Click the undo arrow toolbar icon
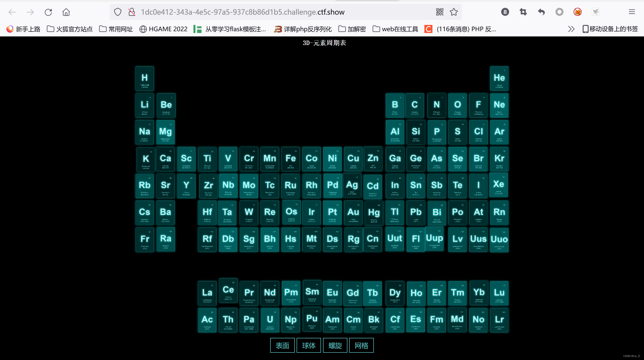 pyautogui.click(x=541, y=12)
